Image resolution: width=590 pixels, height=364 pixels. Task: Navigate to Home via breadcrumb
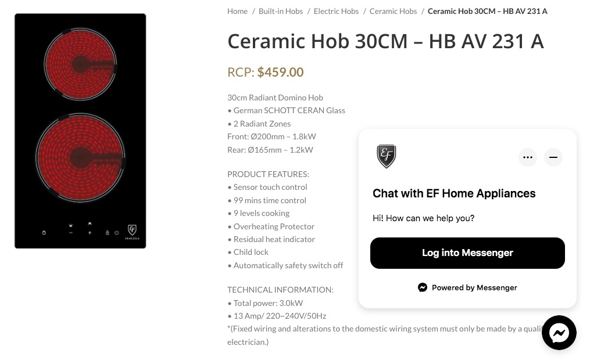pyautogui.click(x=237, y=10)
